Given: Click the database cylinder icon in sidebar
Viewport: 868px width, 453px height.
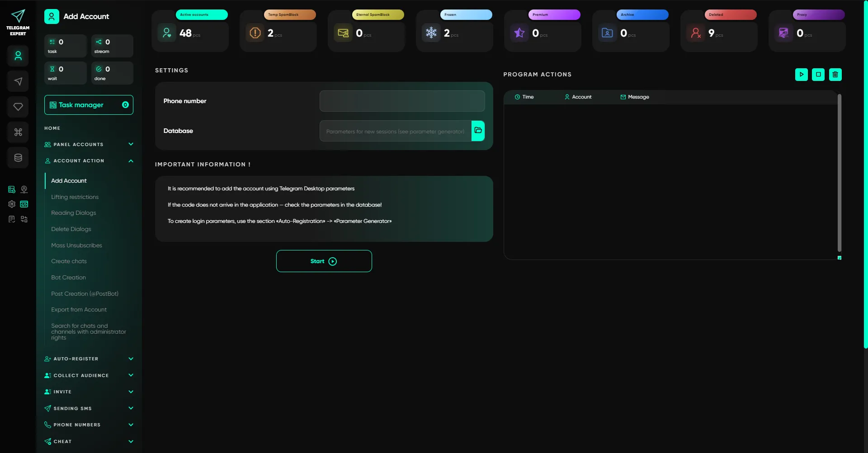Looking at the screenshot, I should pyautogui.click(x=18, y=158).
